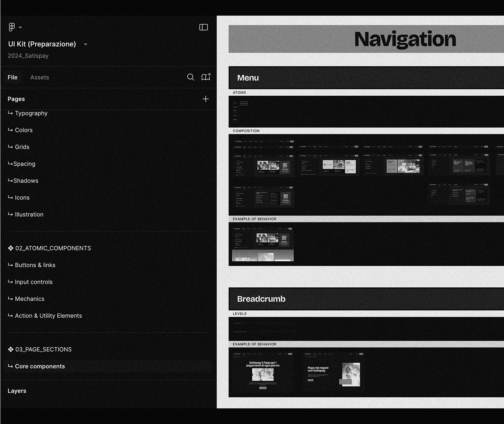Go to the Colors page
504x424 pixels.
click(24, 130)
